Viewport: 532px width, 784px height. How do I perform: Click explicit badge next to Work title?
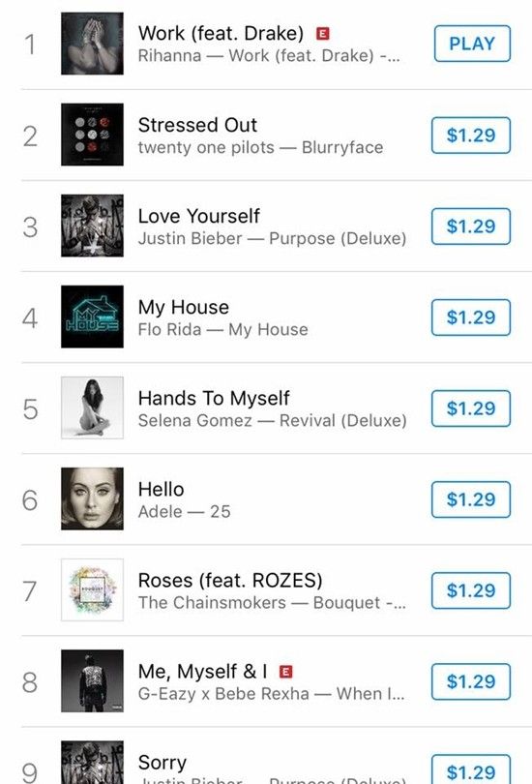tap(323, 34)
